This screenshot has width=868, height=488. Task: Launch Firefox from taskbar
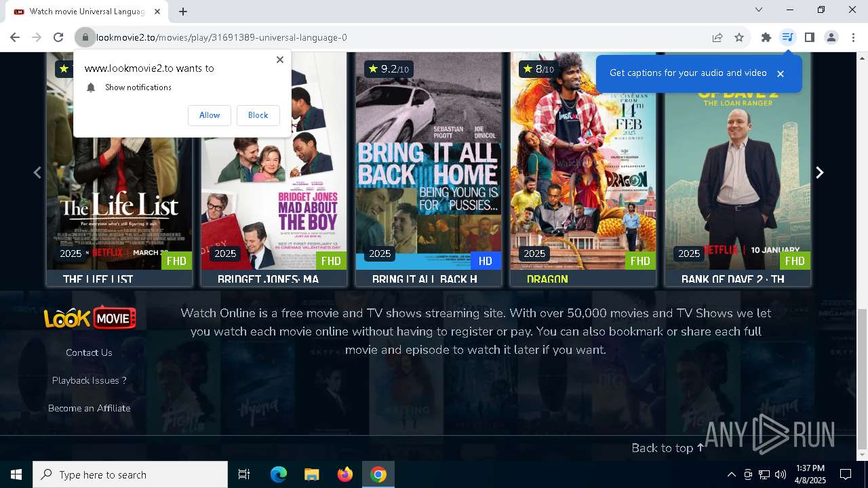(x=345, y=474)
